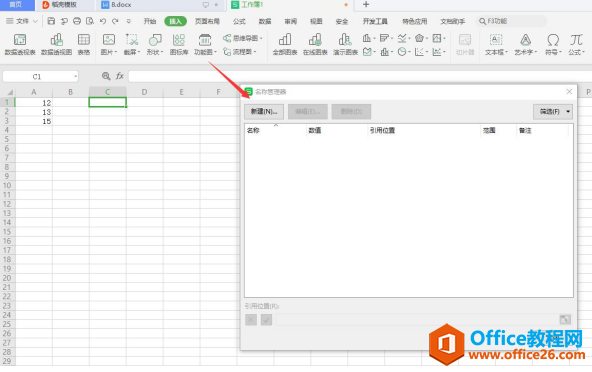Image resolution: width=592 pixels, height=372 pixels.
Task: Select cell A3 containing 15
Action: pos(34,121)
